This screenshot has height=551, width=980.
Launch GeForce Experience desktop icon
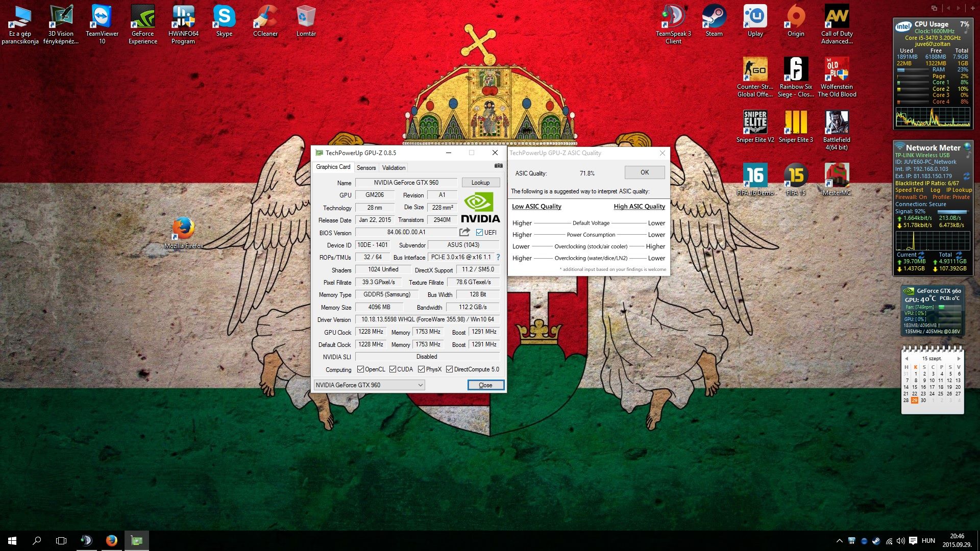[142, 24]
